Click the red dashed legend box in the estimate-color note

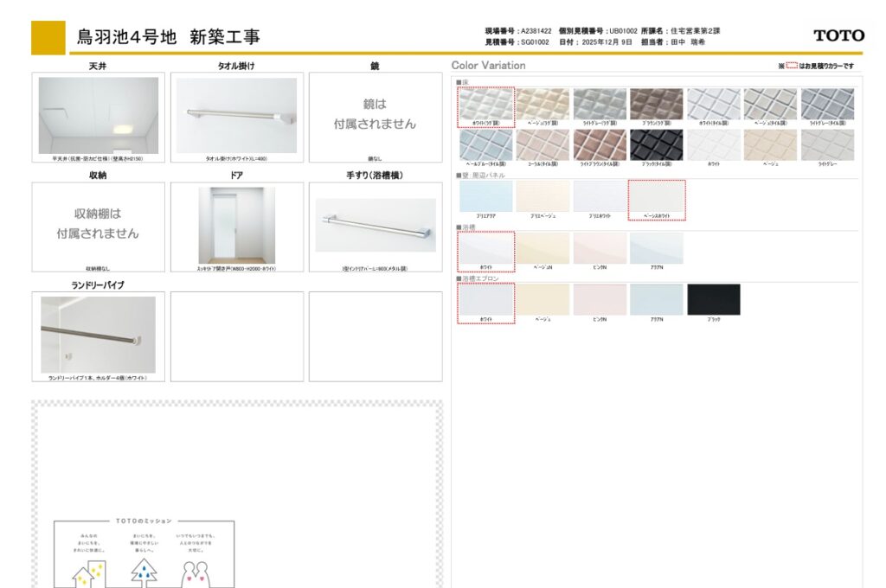click(791, 66)
